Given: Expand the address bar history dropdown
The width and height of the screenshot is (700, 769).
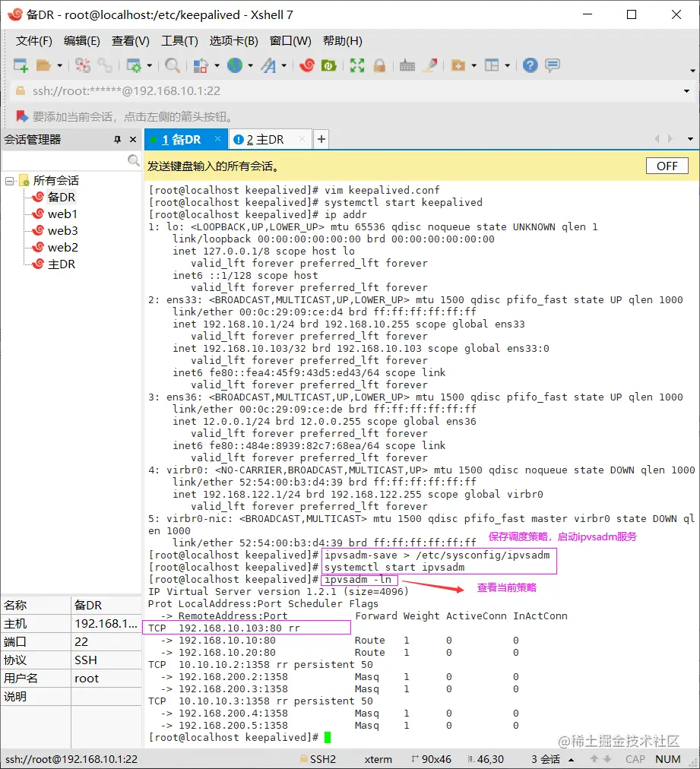Looking at the screenshot, I should [x=686, y=91].
